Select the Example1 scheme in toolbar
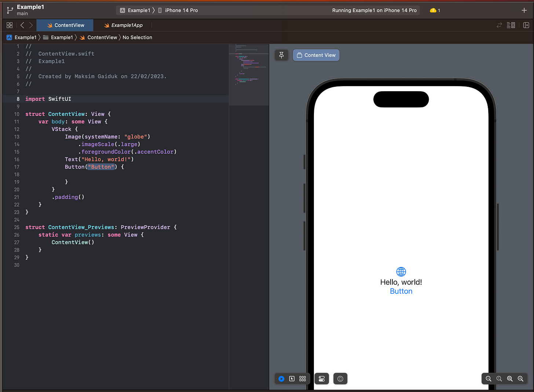Screen dimensions: 534x392 pyautogui.click(x=135, y=10)
